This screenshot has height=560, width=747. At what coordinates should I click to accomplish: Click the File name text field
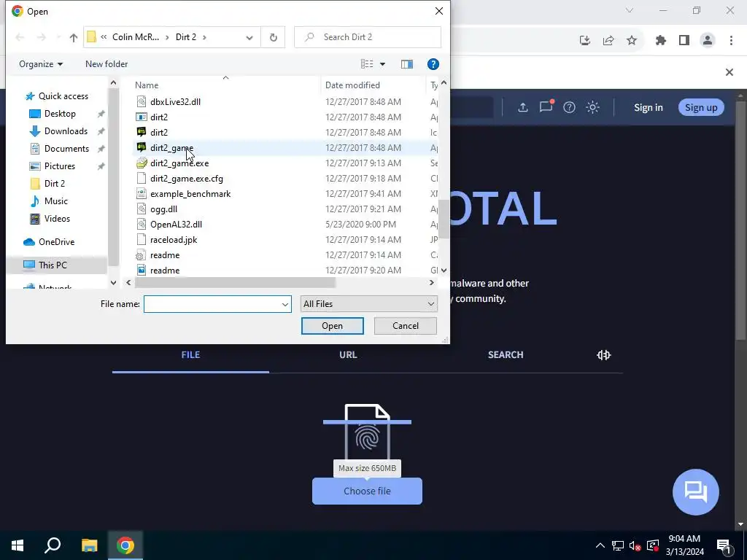(x=212, y=304)
